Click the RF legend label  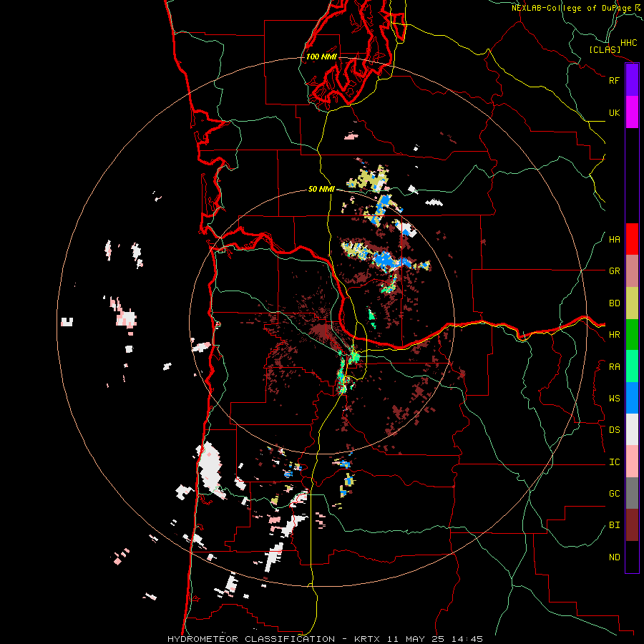click(614, 80)
